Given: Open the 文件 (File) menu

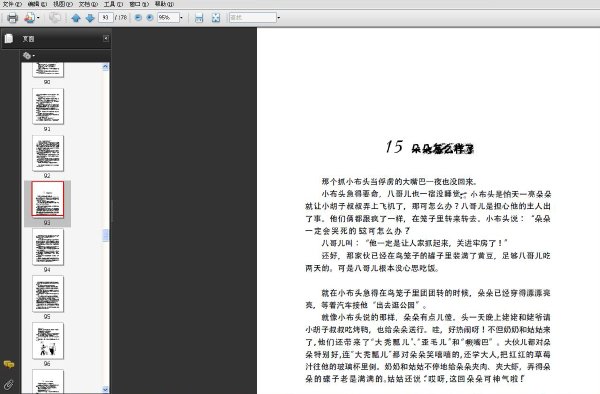Looking at the screenshot, I should coord(13,4).
